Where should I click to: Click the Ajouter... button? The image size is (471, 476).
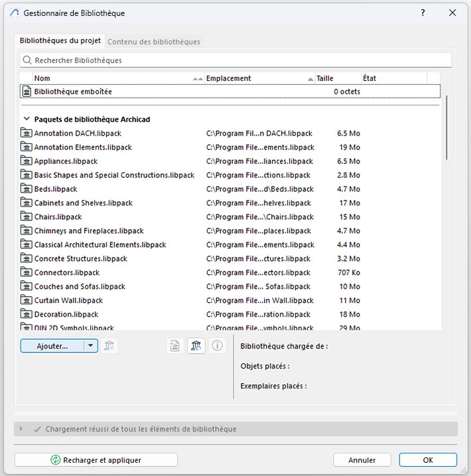[52, 346]
